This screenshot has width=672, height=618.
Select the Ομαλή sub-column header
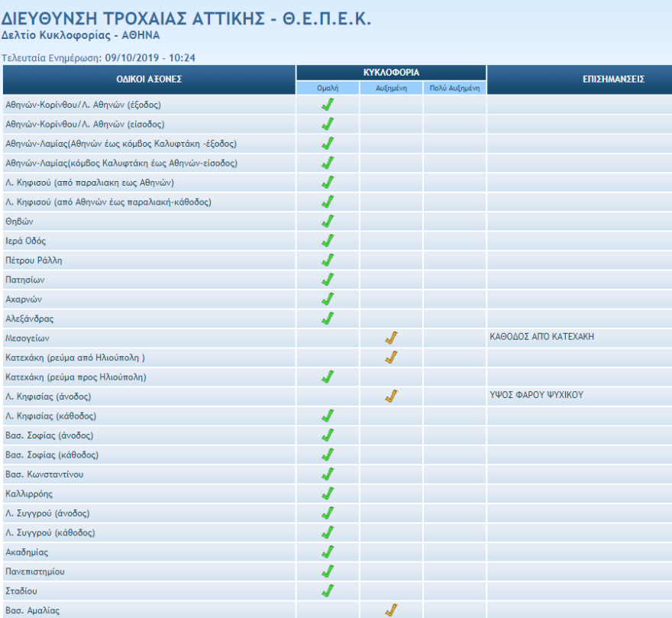(x=328, y=88)
